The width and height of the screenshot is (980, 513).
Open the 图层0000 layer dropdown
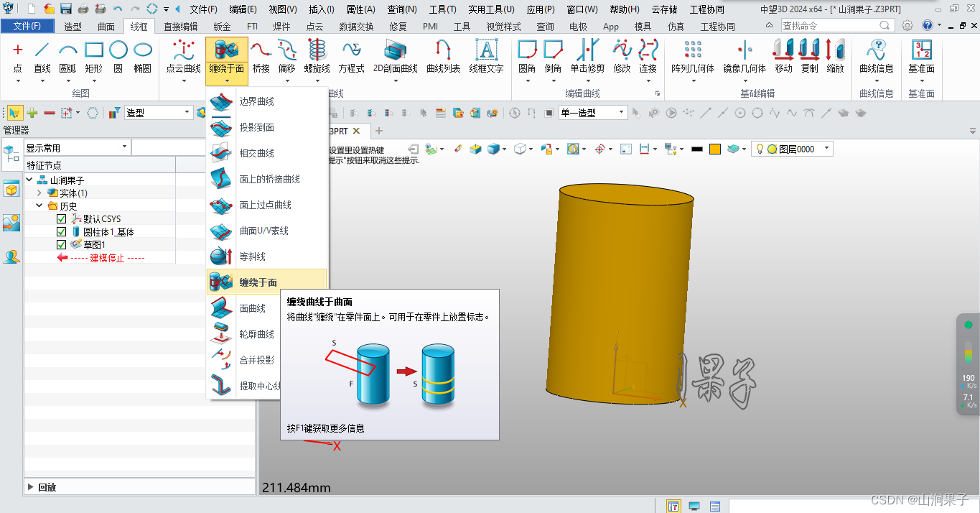[826, 149]
